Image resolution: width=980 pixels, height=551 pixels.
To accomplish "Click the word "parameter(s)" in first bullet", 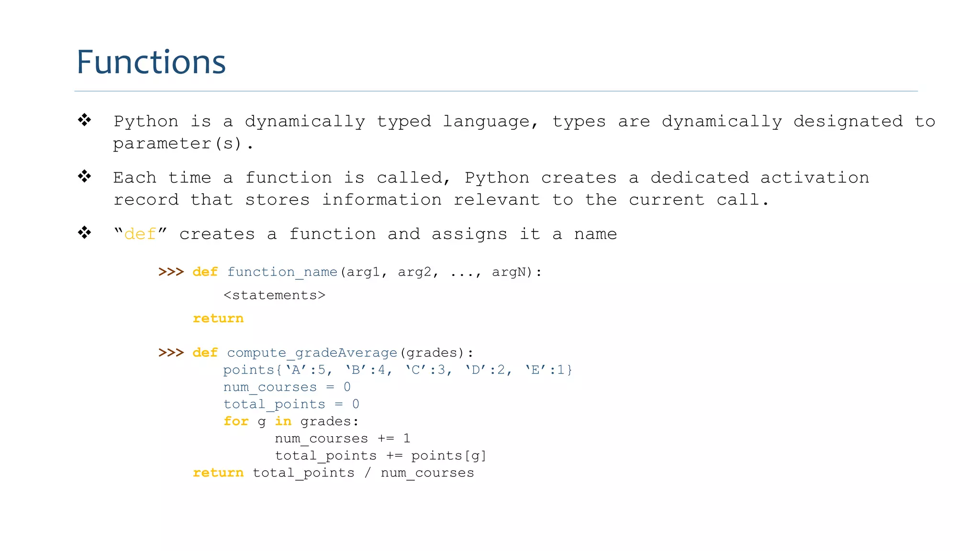I will (x=177, y=143).
